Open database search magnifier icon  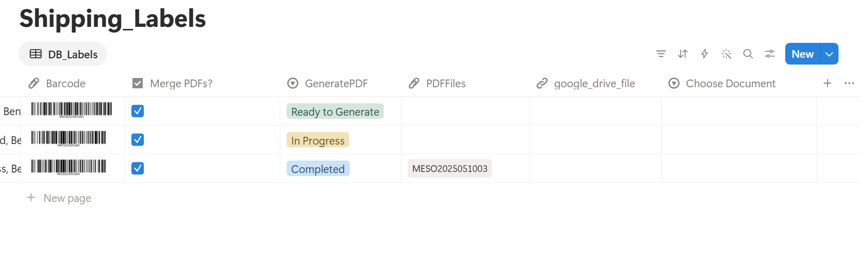(x=748, y=54)
